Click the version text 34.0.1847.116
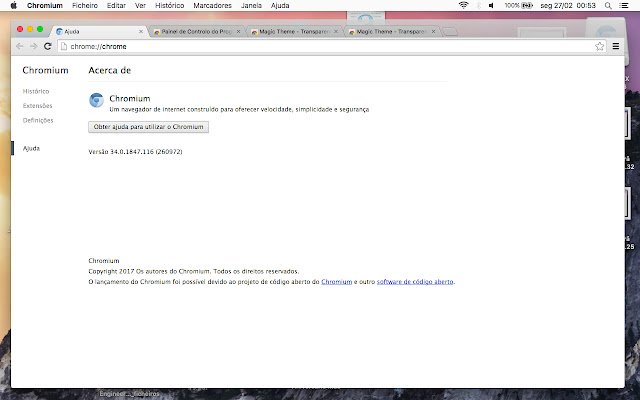The image size is (640, 400). [136, 151]
